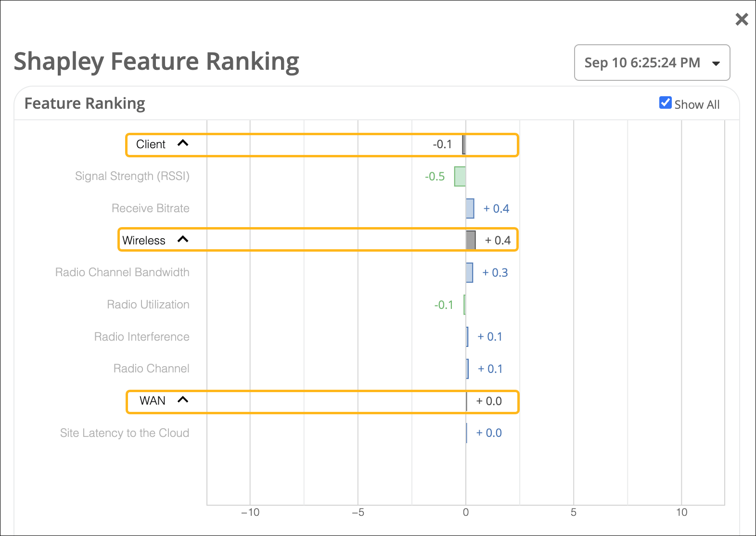Image resolution: width=756 pixels, height=536 pixels.
Task: Click the blue Radio Channel Bandwidth bar
Action: [x=469, y=272]
